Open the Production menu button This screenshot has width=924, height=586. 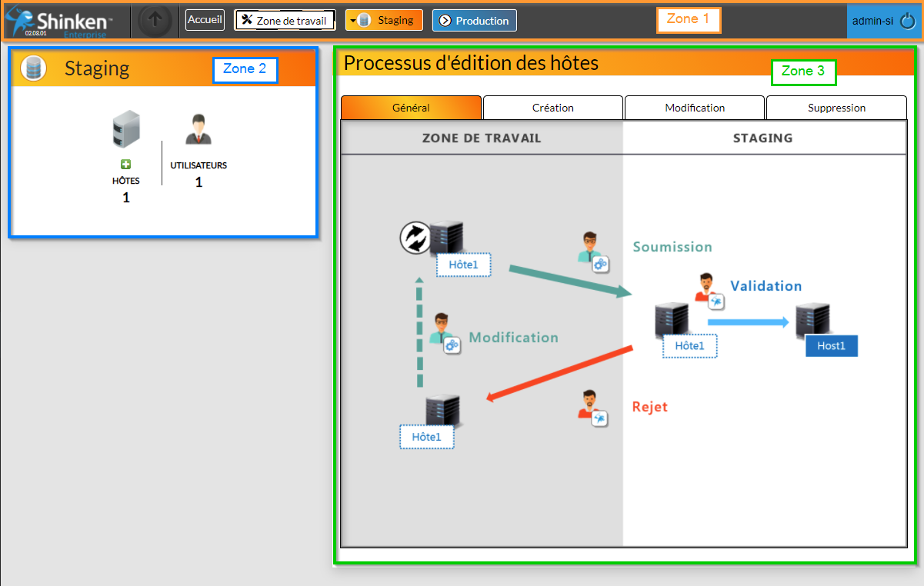point(474,21)
